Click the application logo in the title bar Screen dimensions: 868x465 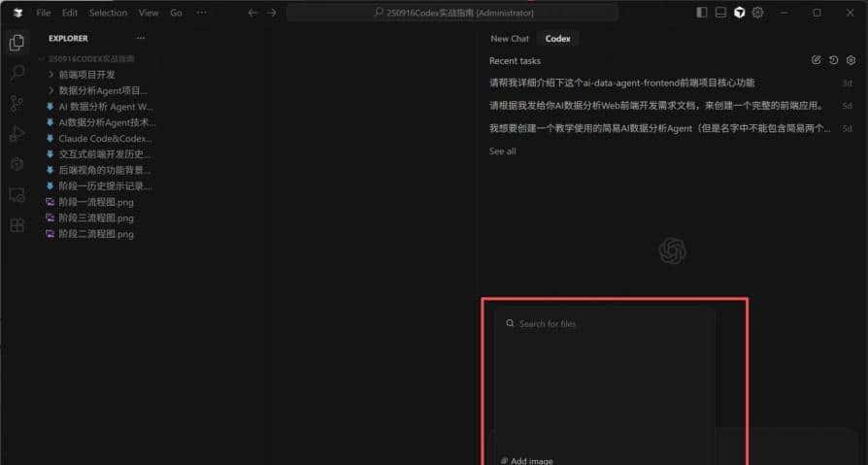point(18,13)
